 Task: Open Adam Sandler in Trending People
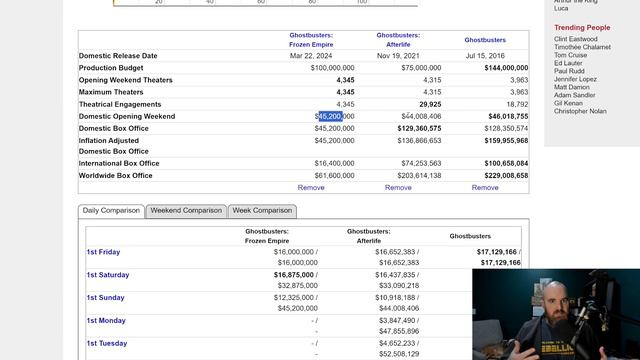click(x=574, y=95)
